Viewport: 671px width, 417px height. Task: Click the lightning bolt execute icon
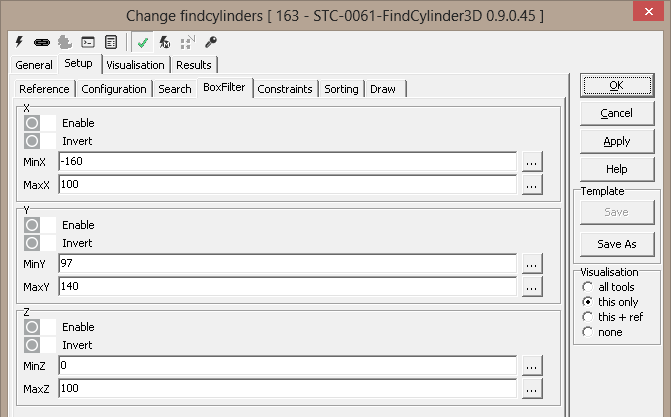pos(21,42)
